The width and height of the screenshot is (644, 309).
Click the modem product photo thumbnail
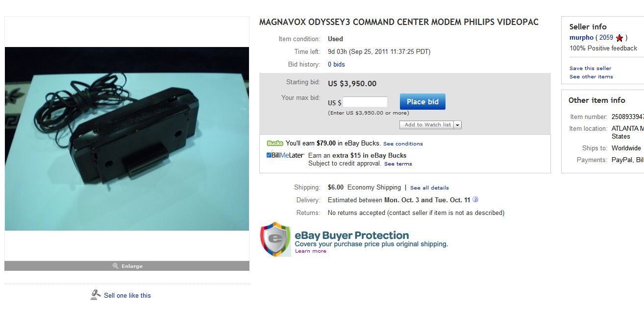pyautogui.click(x=127, y=139)
